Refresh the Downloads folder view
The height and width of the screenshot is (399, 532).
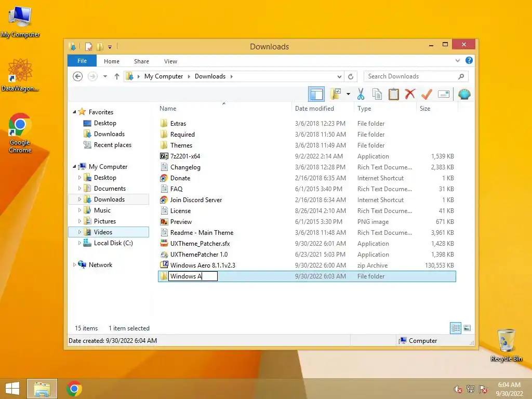(x=351, y=76)
